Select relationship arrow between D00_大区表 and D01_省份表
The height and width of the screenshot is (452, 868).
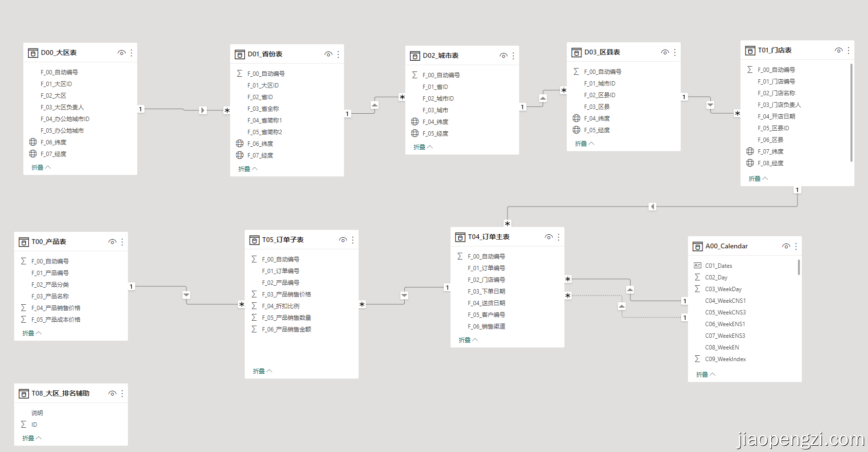point(203,110)
